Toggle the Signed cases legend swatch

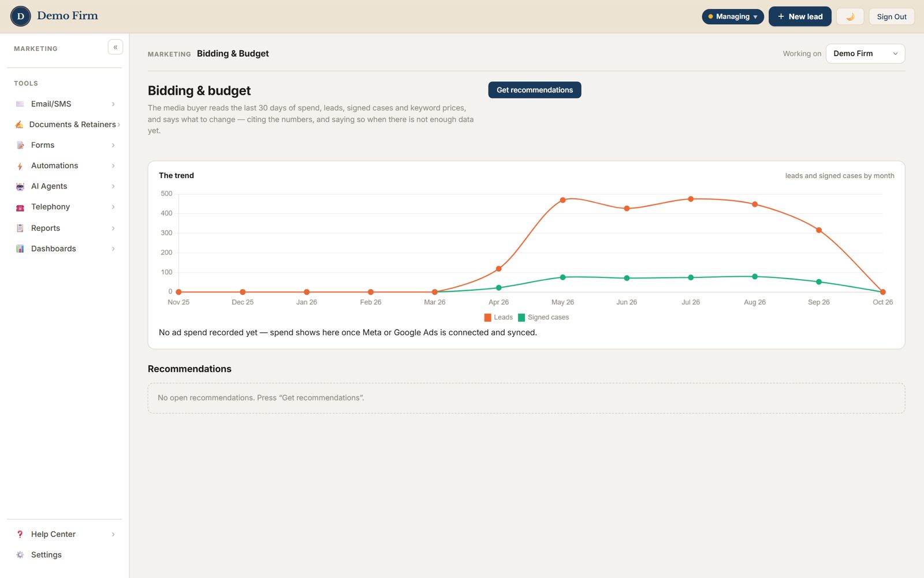(x=521, y=317)
